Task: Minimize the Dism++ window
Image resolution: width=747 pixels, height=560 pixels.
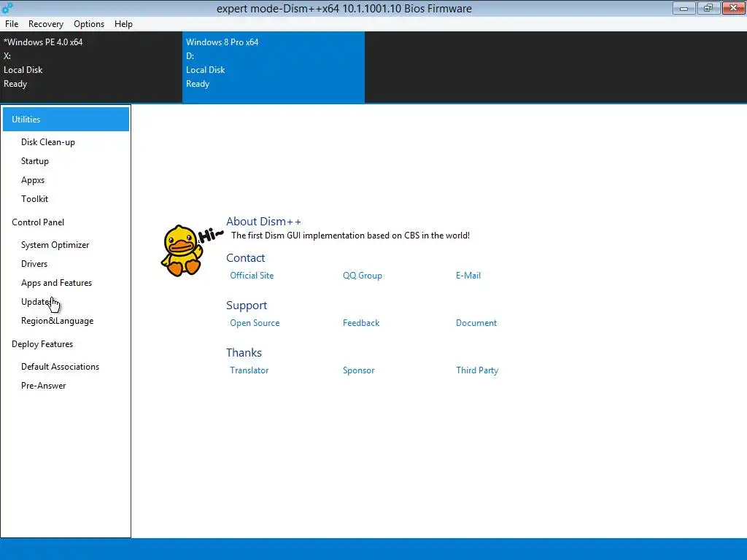Action: (684, 8)
